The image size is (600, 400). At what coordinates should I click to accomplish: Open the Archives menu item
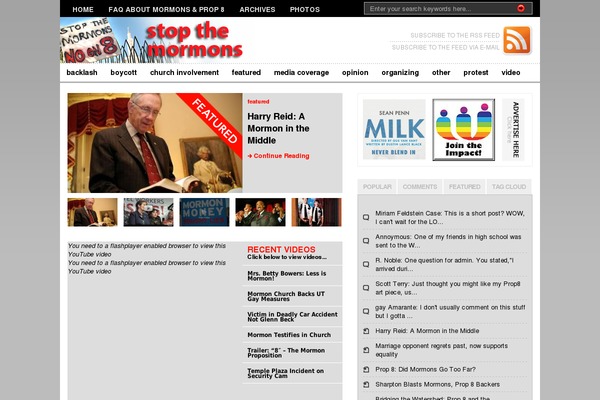pos(257,10)
